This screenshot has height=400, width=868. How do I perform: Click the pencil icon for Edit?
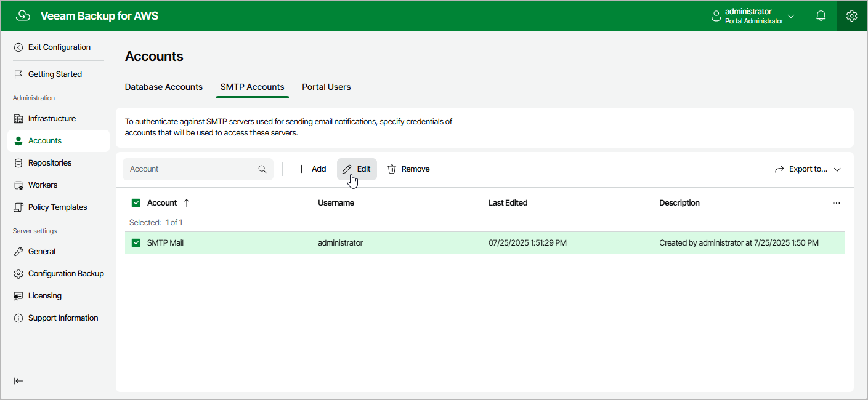347,169
